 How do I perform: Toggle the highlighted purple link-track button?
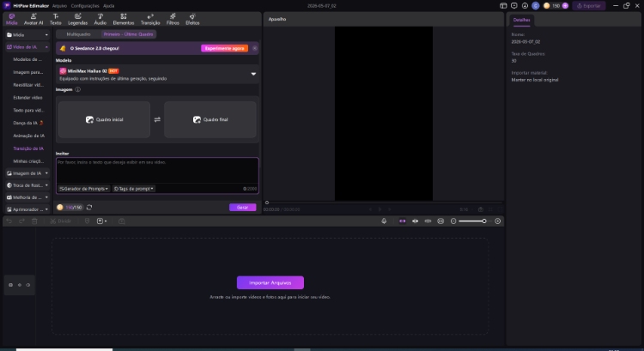403,221
